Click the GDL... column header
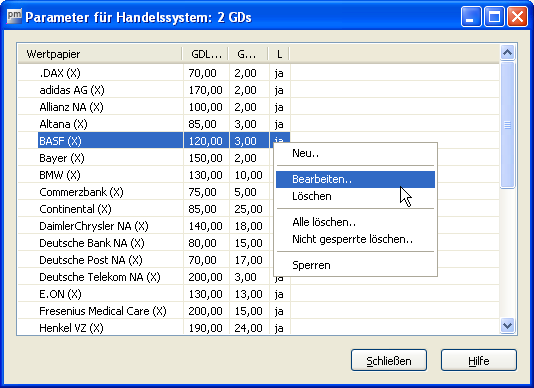534x388 pixels. (206, 54)
